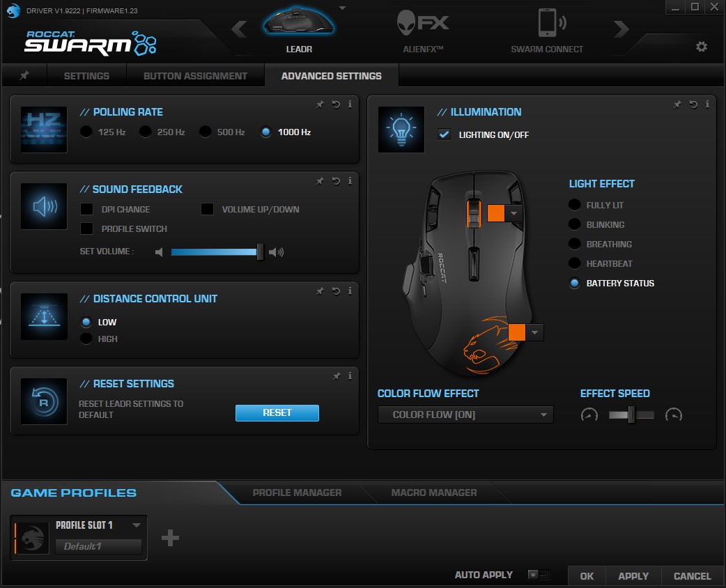Select the LEADR mouse device icon

point(299,22)
